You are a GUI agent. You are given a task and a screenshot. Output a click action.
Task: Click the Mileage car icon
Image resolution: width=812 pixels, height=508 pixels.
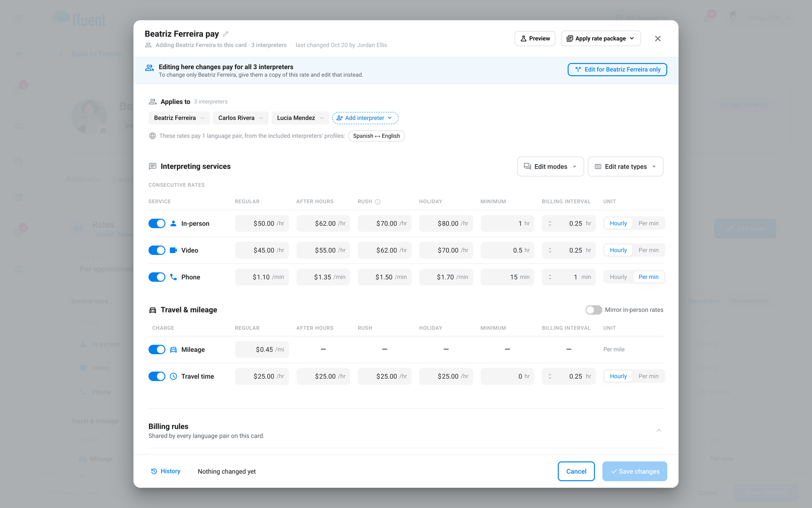pos(173,349)
